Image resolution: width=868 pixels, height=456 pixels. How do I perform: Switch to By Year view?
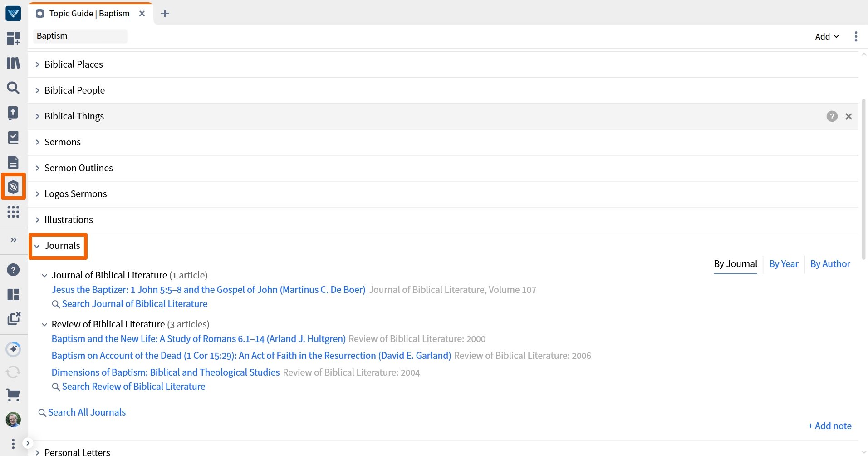pos(784,264)
